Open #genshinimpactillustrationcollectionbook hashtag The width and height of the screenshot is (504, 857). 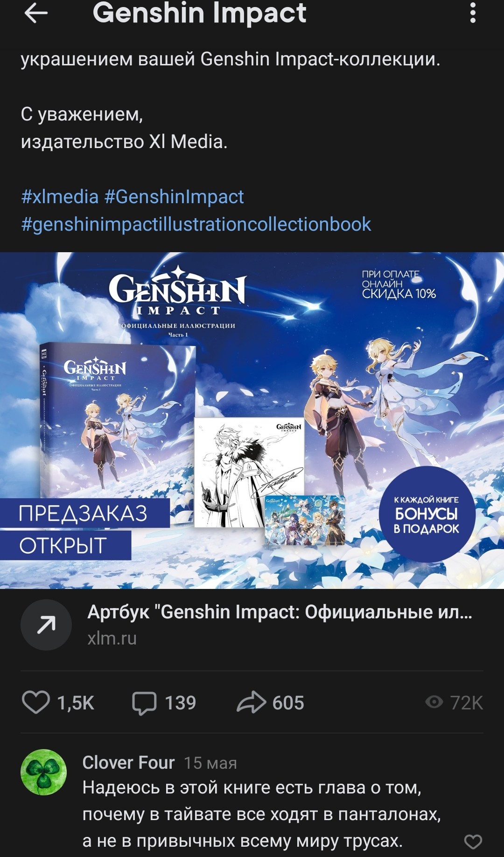[196, 224]
